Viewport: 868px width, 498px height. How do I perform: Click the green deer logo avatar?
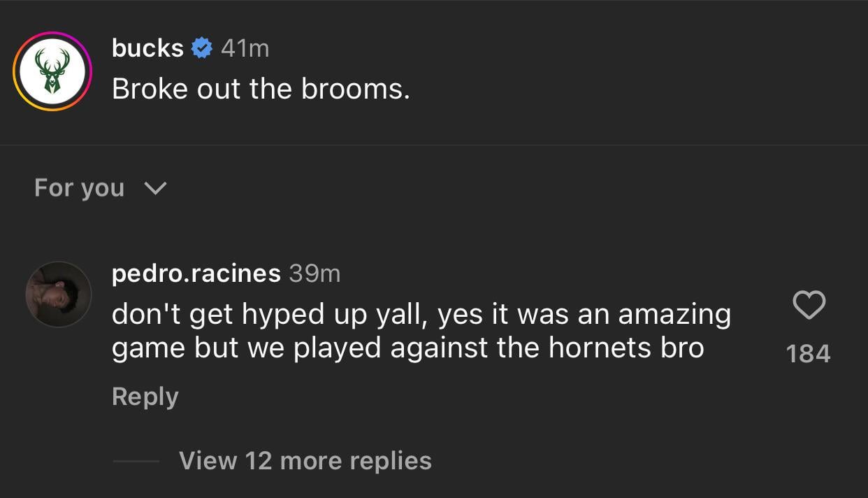pyautogui.click(x=52, y=71)
